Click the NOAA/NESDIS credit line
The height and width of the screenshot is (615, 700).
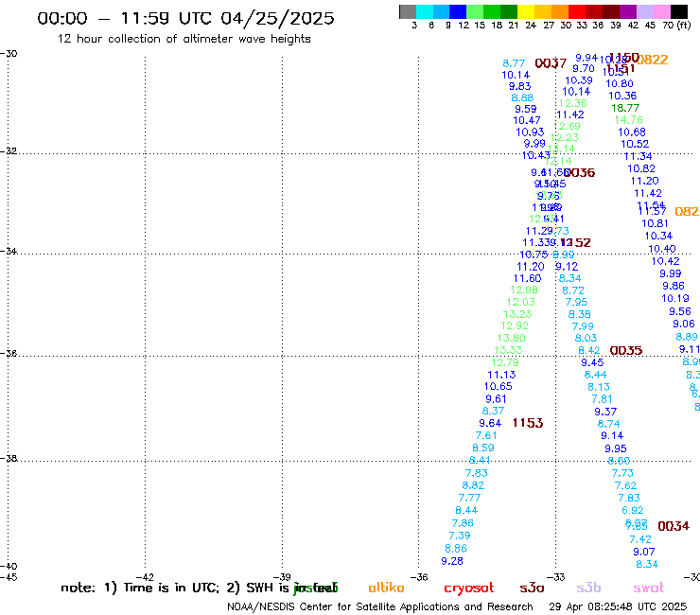[x=380, y=606]
